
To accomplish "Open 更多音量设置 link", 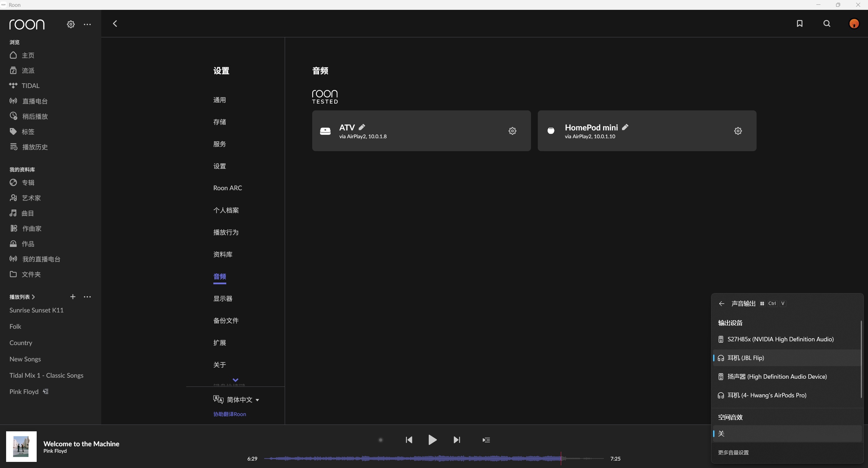I will click(733, 452).
